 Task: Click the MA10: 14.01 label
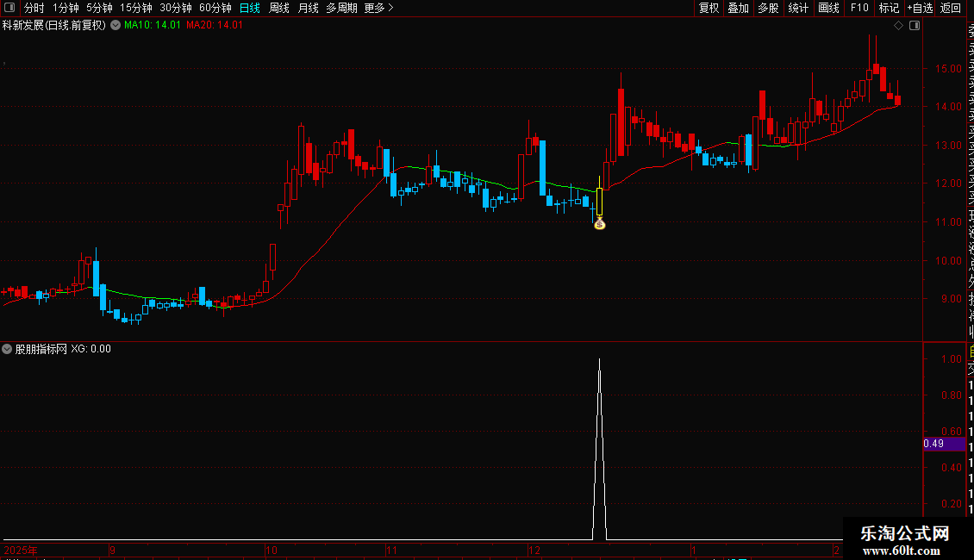(x=153, y=25)
